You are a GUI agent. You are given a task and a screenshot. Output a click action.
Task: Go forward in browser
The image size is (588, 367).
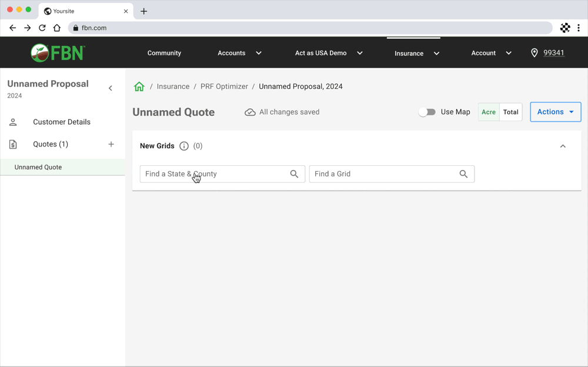point(28,28)
